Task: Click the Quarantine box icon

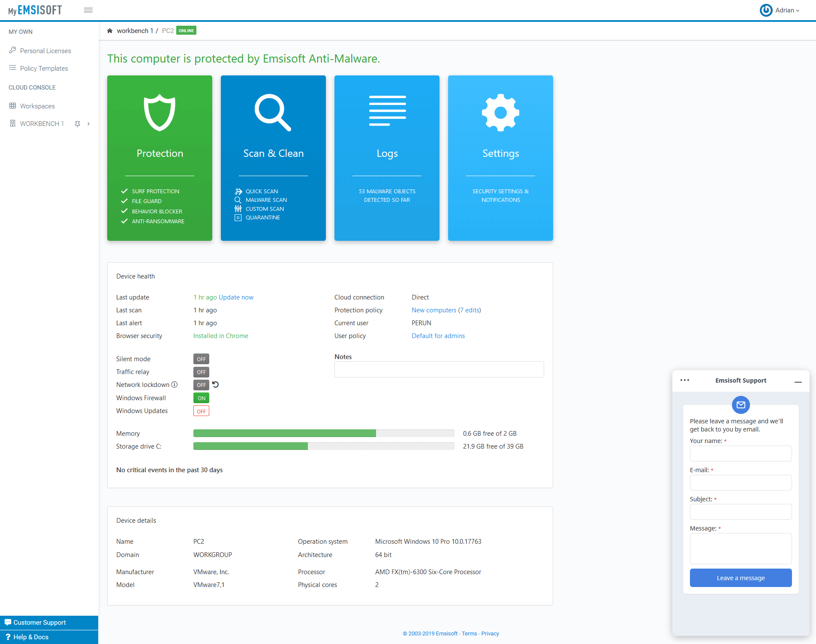Action: 238,217
